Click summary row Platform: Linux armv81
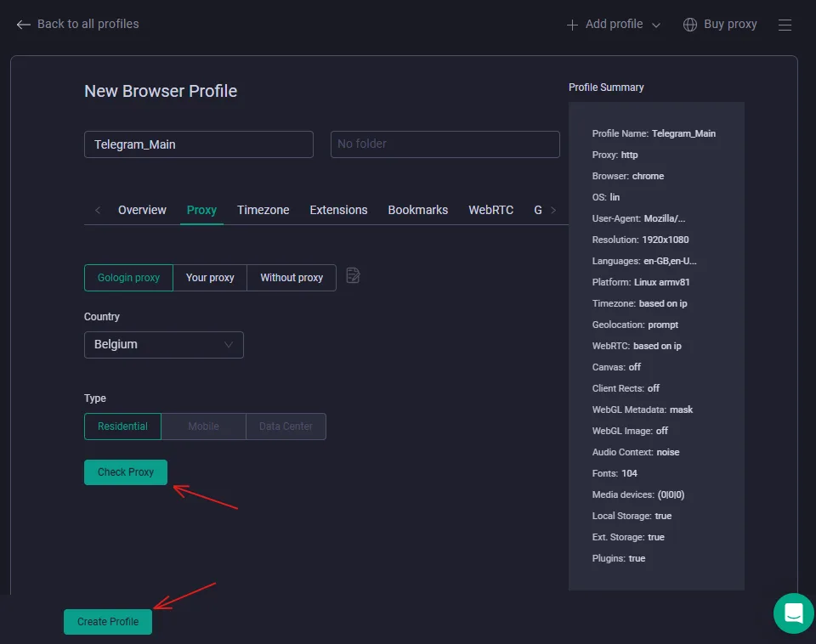 pyautogui.click(x=641, y=282)
